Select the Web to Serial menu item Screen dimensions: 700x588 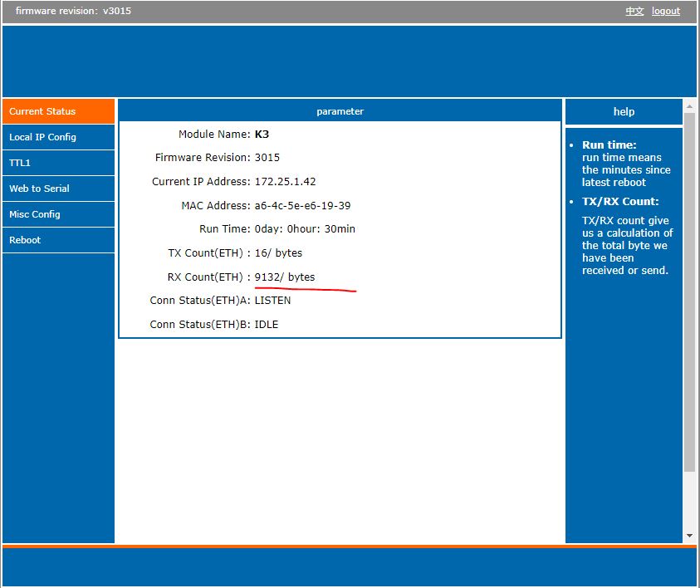pyautogui.click(x=58, y=189)
